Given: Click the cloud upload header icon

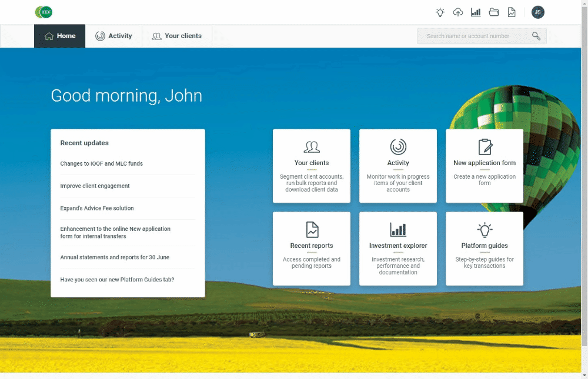Looking at the screenshot, I should coord(458,12).
